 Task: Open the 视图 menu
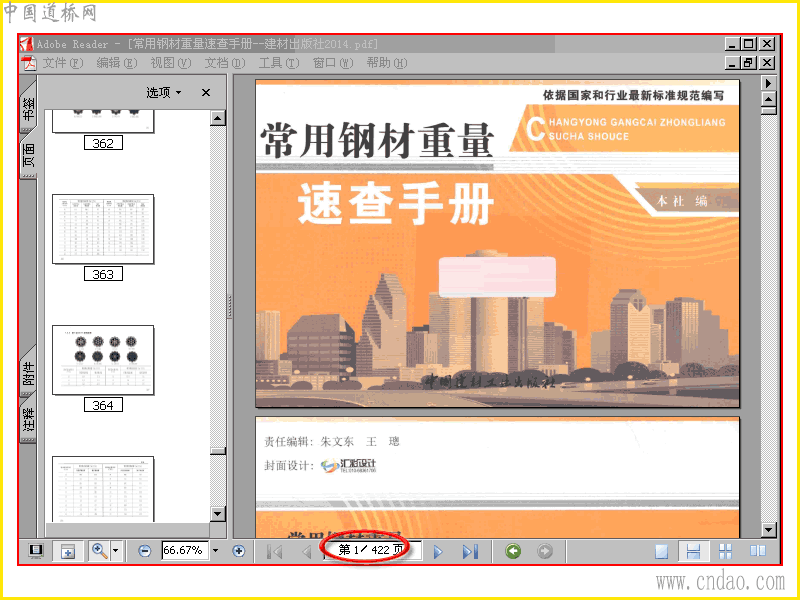point(170,63)
